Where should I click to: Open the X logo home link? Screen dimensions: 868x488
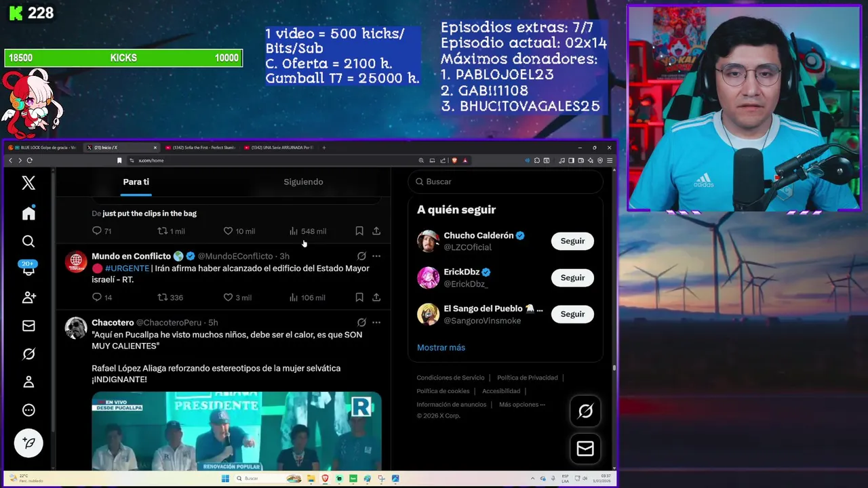(28, 182)
